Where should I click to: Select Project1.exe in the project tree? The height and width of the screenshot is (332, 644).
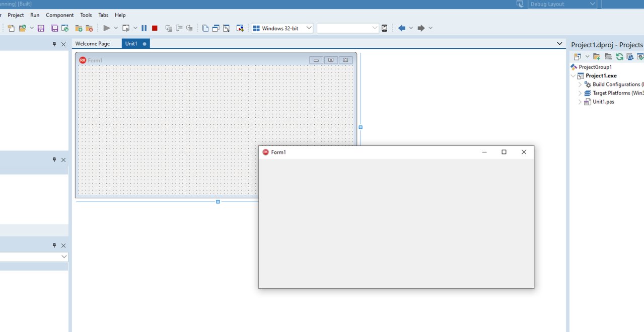(601, 76)
